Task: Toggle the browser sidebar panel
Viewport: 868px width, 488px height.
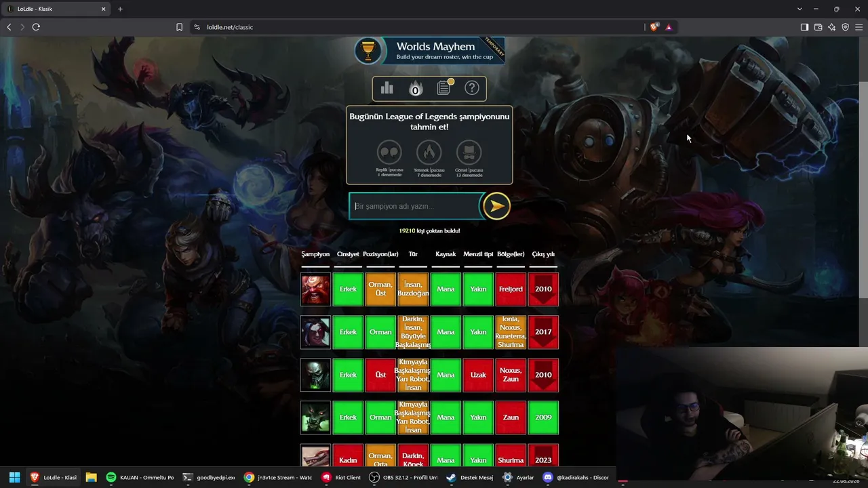Action: [x=804, y=27]
